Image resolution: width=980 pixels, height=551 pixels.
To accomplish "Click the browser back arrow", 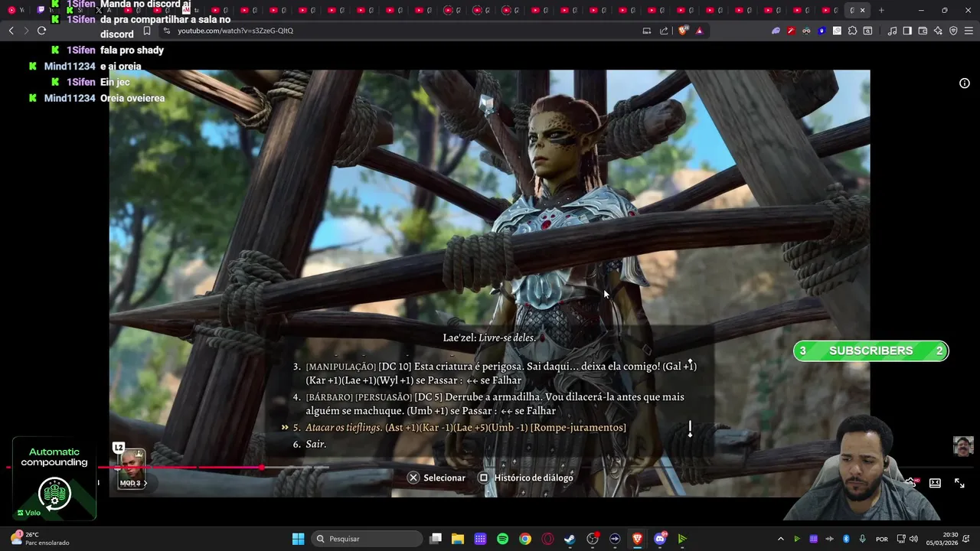I will (11, 31).
